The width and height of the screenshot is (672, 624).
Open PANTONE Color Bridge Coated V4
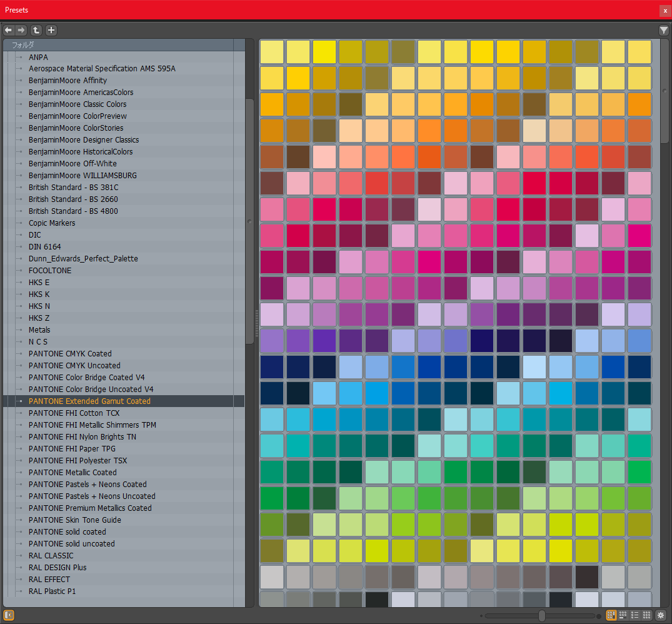[86, 377]
